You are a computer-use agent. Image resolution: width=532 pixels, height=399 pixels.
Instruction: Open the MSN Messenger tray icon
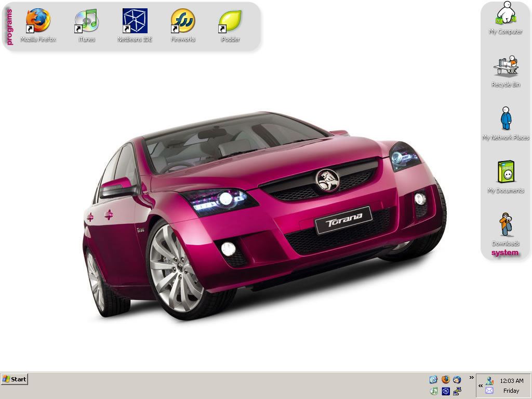(489, 381)
